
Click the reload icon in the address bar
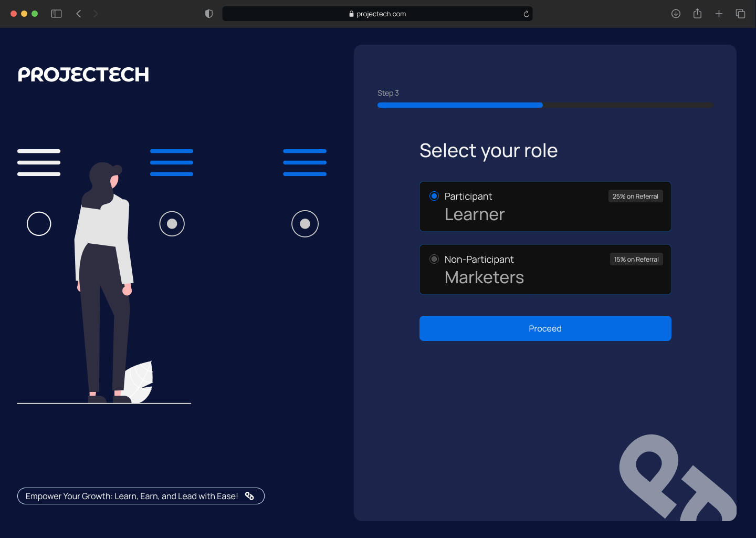(526, 14)
